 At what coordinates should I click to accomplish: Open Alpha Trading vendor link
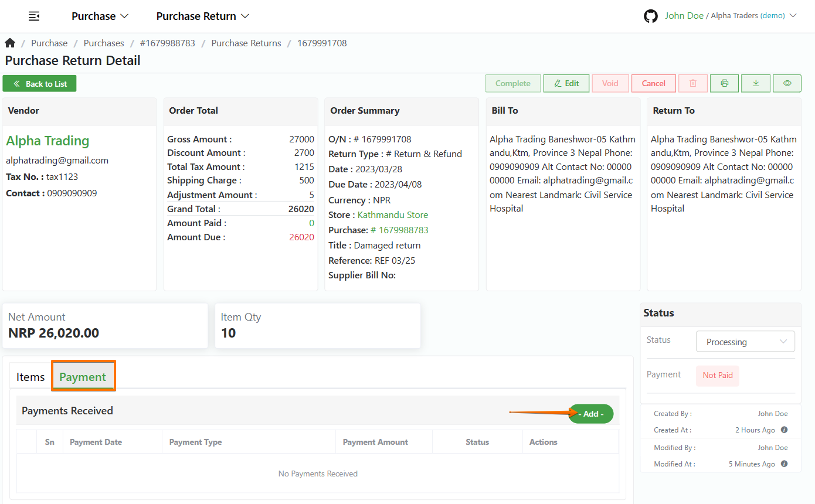tap(47, 141)
